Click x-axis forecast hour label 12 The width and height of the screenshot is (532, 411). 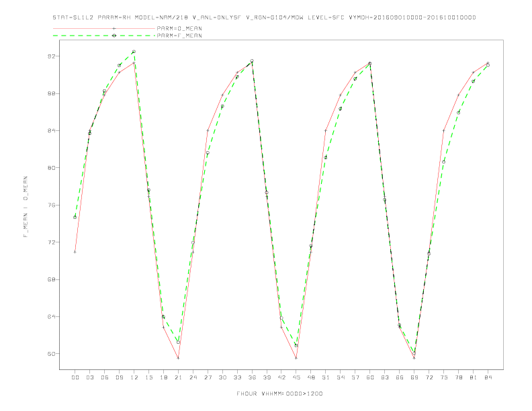pyautogui.click(x=134, y=377)
